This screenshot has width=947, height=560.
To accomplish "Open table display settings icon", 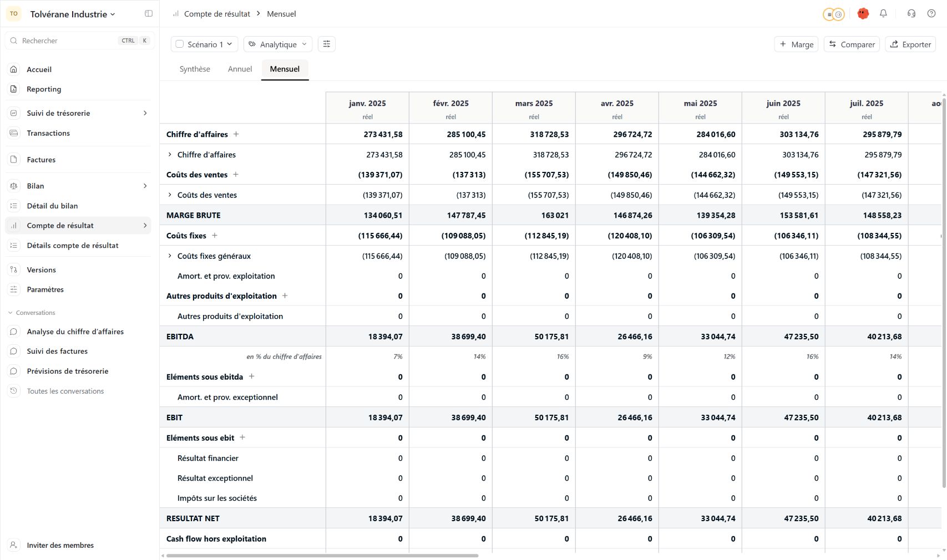I will click(327, 44).
